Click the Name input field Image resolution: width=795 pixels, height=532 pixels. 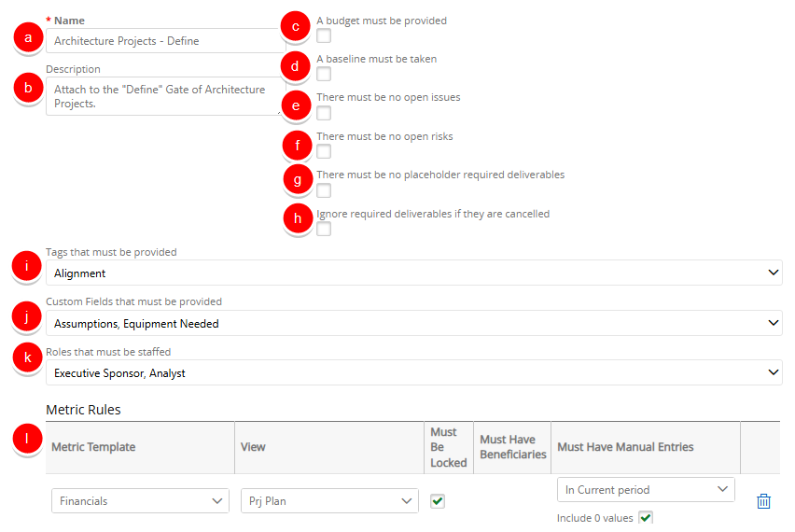tap(165, 41)
